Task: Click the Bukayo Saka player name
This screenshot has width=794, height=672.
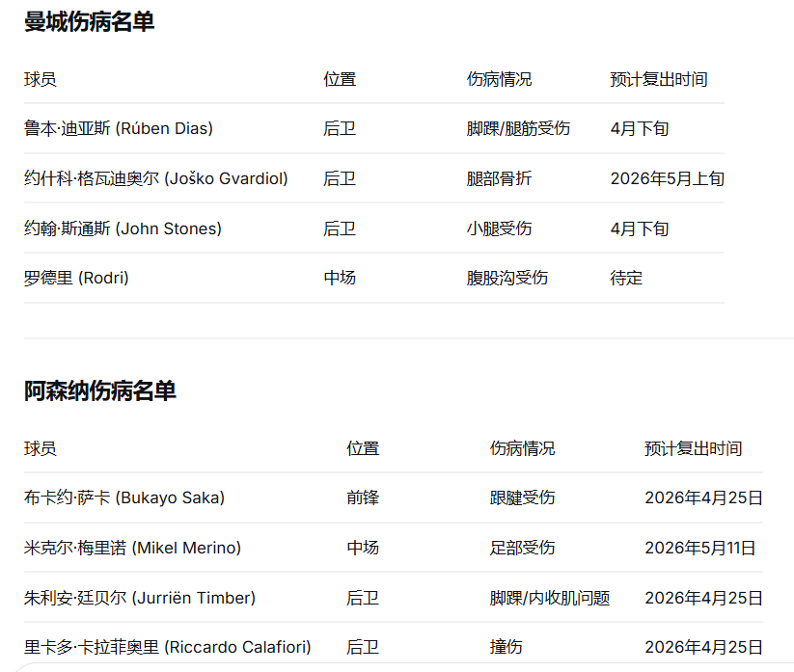Action: pyautogui.click(x=124, y=497)
